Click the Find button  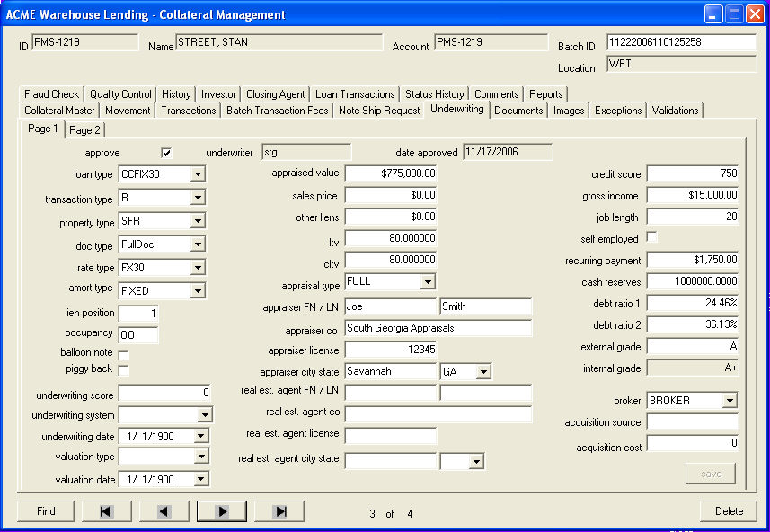46,511
